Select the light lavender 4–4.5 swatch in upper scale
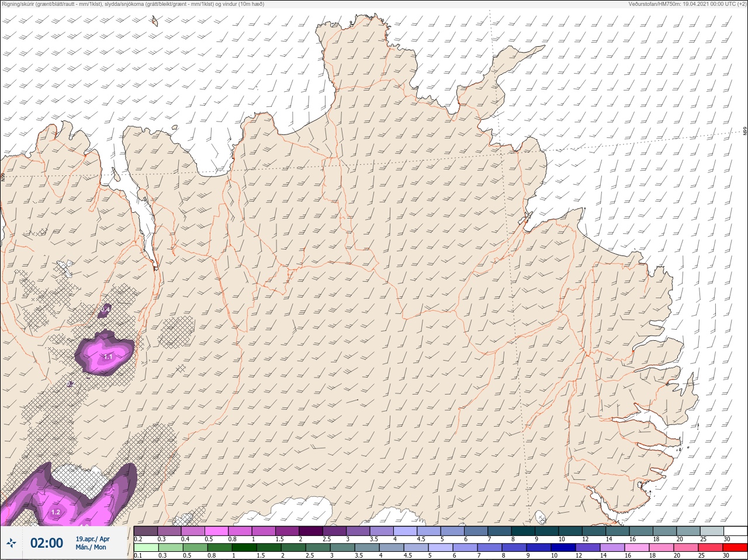This screenshot has width=748, height=560. click(406, 531)
